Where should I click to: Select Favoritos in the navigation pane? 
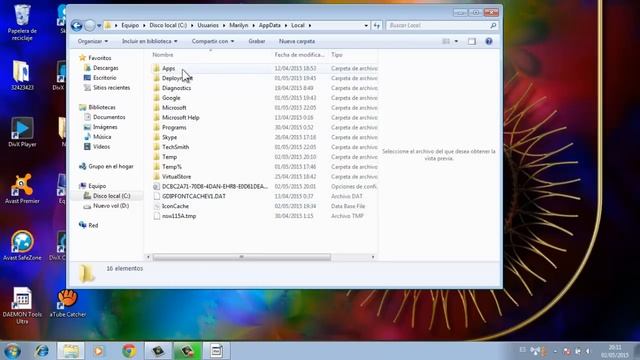point(100,58)
